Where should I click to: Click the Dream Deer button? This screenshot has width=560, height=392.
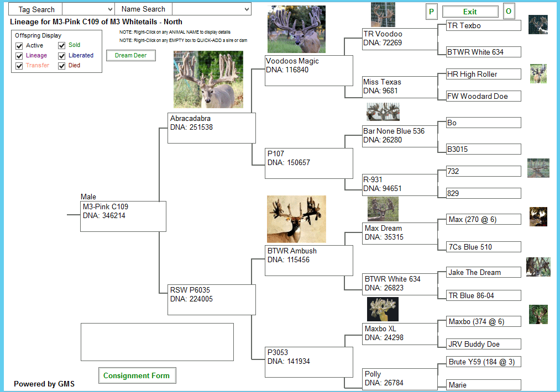point(131,55)
